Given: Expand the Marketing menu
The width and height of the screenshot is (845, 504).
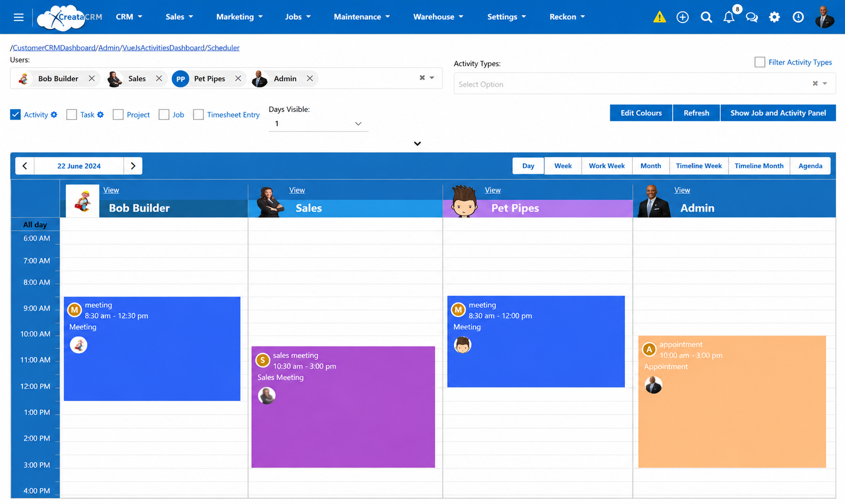Looking at the screenshot, I should [x=239, y=17].
